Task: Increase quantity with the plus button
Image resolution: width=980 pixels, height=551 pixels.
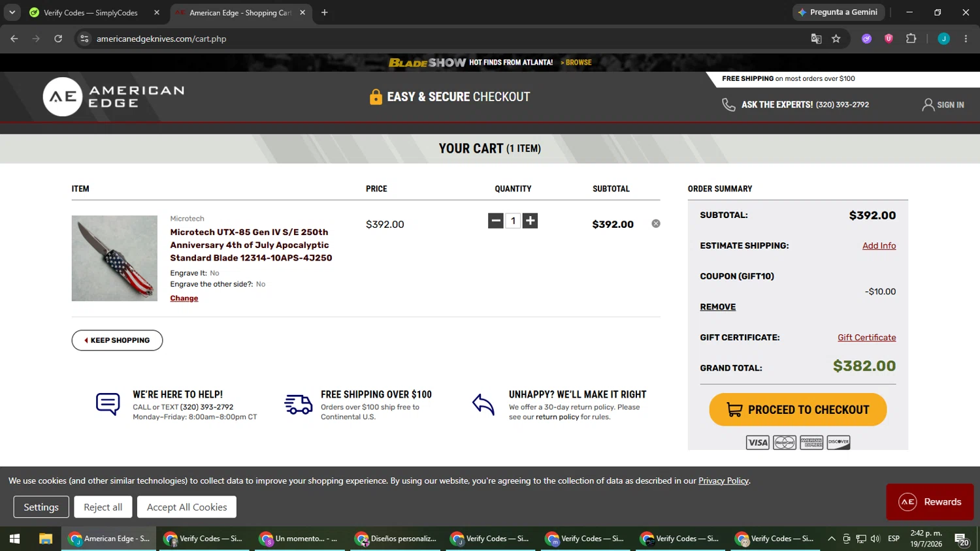Action: tap(531, 221)
